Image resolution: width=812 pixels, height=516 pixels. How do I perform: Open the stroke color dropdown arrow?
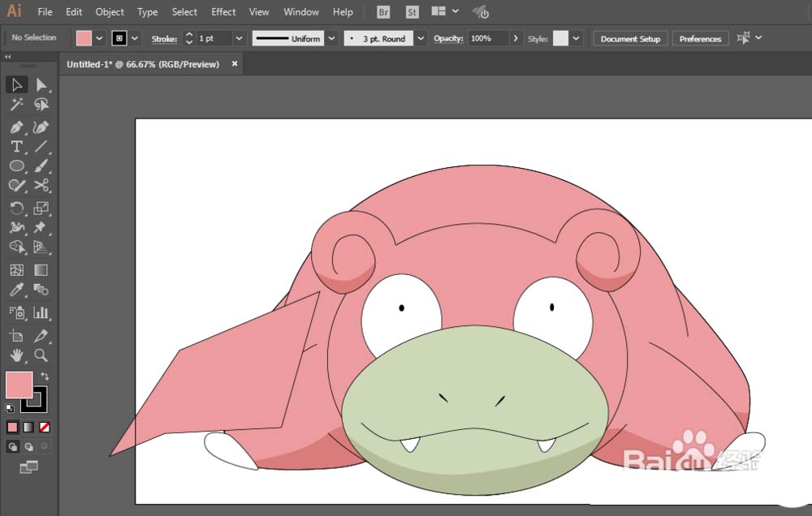point(135,38)
